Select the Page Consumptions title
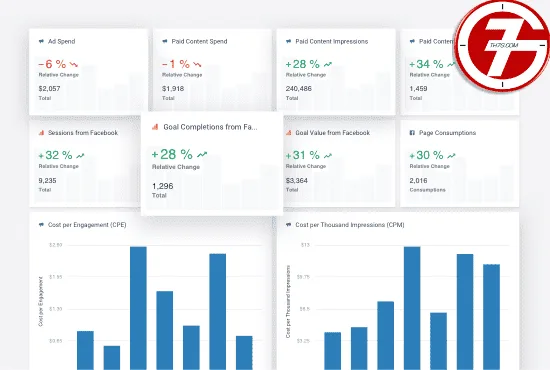The height and width of the screenshot is (370, 550). [447, 133]
